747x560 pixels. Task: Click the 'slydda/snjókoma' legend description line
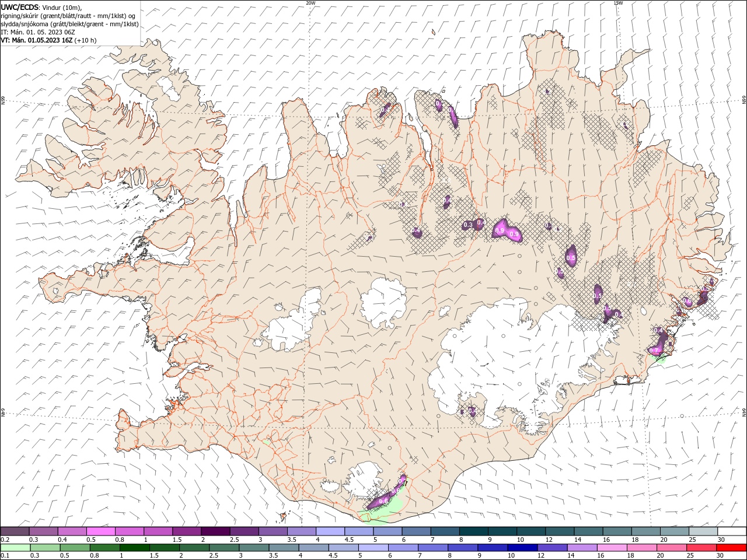pyautogui.click(x=69, y=24)
